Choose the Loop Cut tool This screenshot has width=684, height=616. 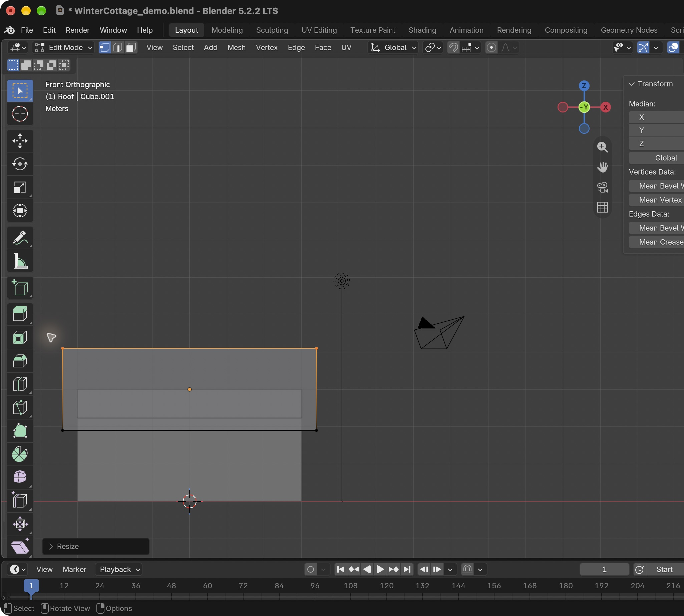click(20, 384)
